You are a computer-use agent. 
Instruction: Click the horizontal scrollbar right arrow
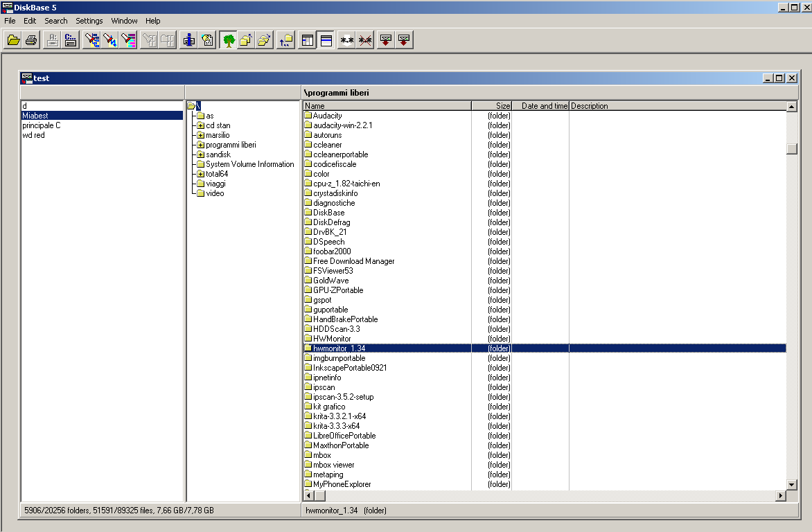pos(781,496)
